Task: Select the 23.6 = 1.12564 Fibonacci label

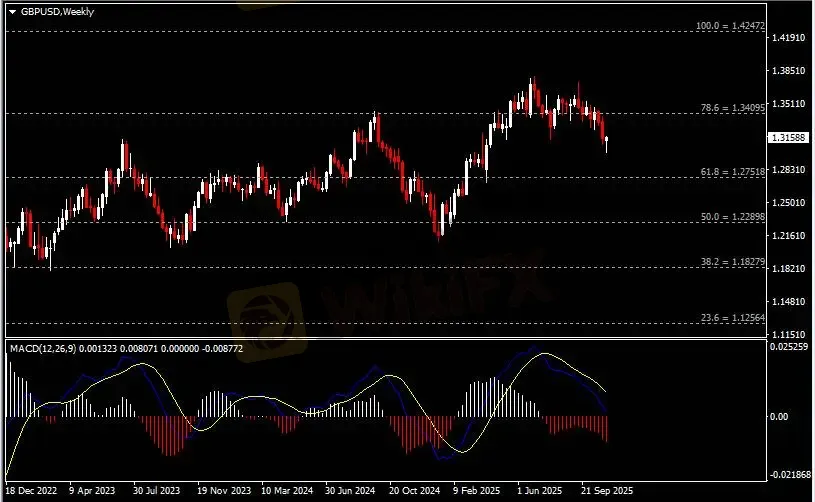Action: (x=733, y=317)
